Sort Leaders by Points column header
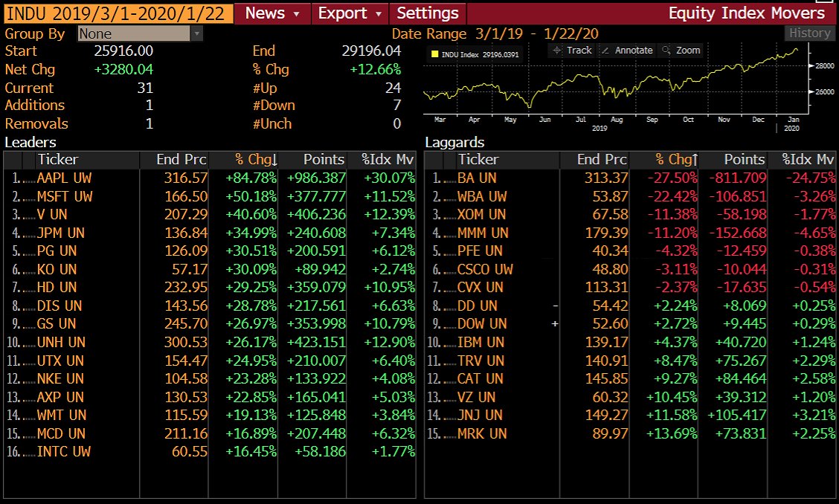 (312, 159)
